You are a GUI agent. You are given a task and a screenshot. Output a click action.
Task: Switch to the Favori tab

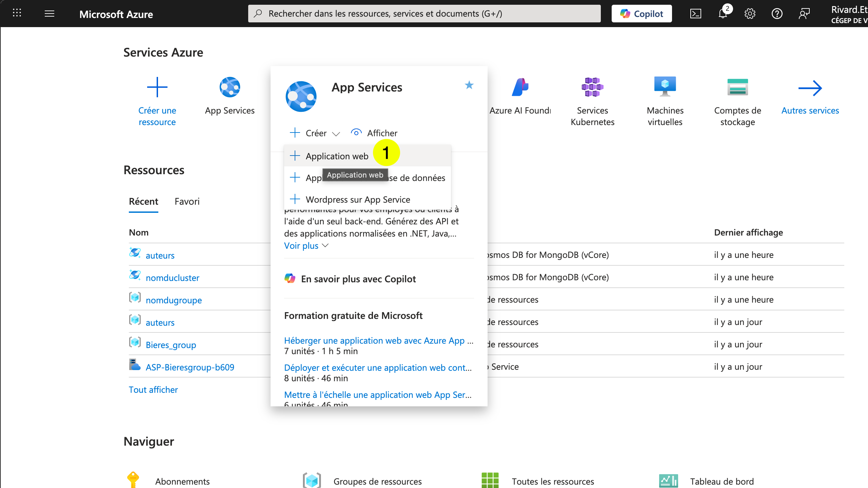187,201
